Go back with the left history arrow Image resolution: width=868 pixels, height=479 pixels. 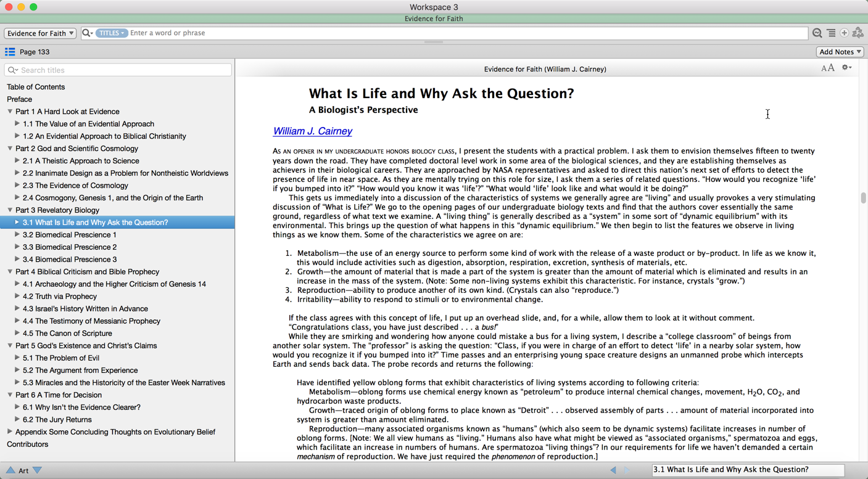[x=613, y=470]
